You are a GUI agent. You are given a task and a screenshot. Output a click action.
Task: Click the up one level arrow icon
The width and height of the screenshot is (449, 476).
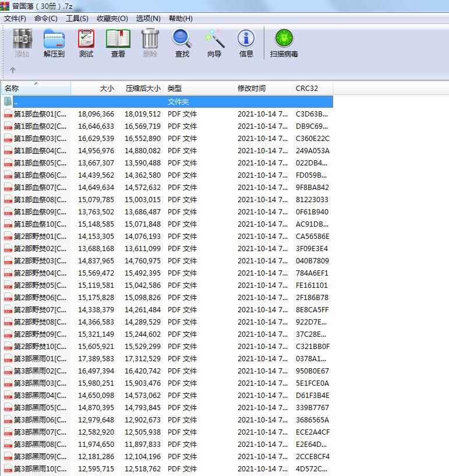13,70
